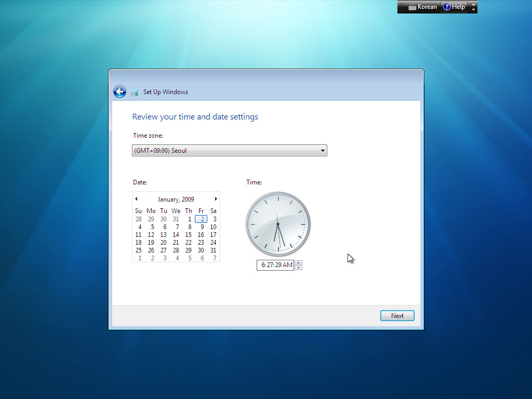Increase time with up spinner arrow
The image size is (532, 399).
point(299,262)
